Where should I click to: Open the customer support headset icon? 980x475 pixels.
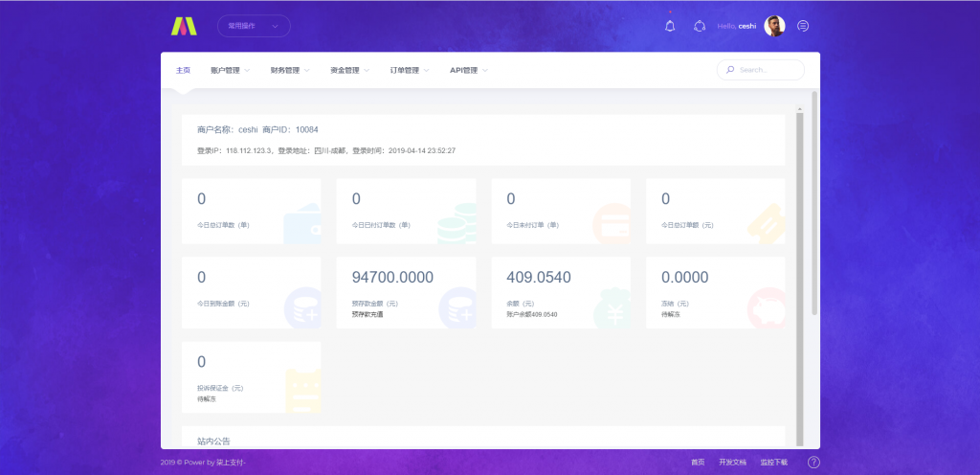tap(700, 26)
